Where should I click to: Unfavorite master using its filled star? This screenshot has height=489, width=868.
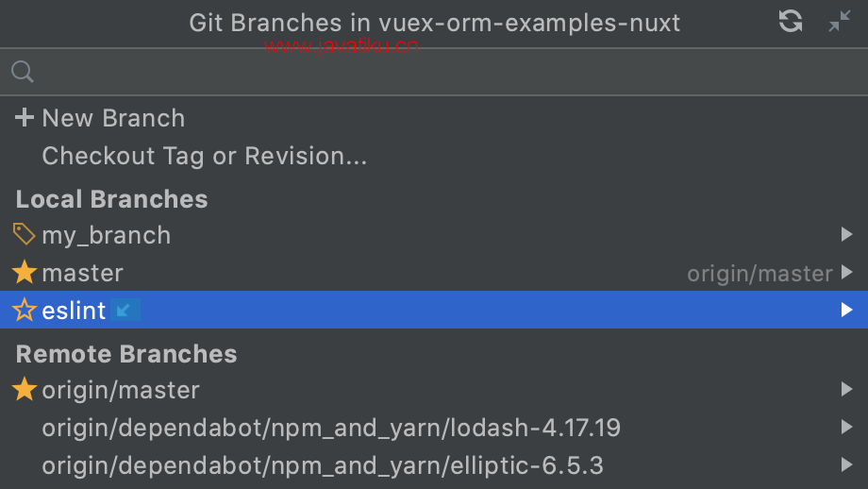(x=25, y=273)
